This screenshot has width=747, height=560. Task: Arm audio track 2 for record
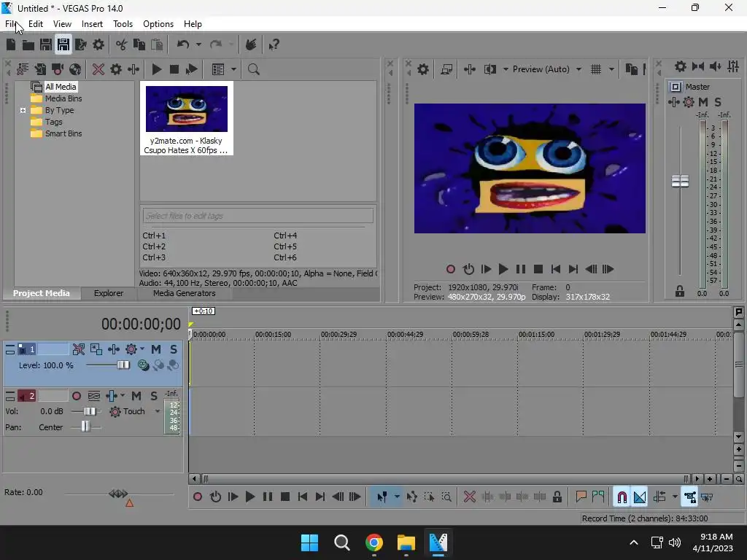click(76, 396)
